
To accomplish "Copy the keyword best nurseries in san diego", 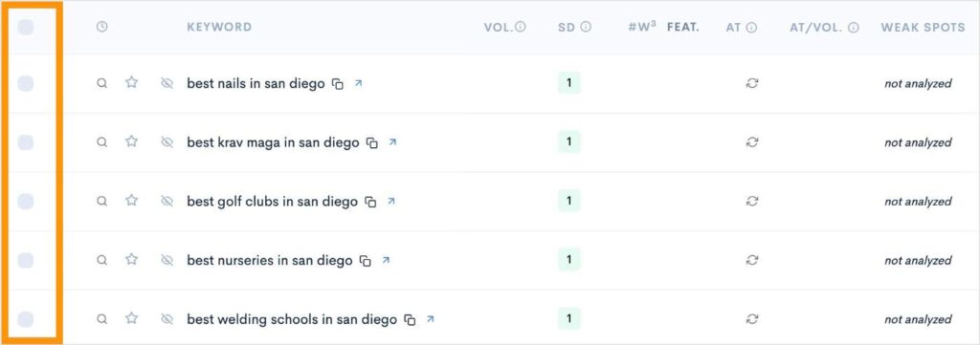I will pyautogui.click(x=366, y=262).
